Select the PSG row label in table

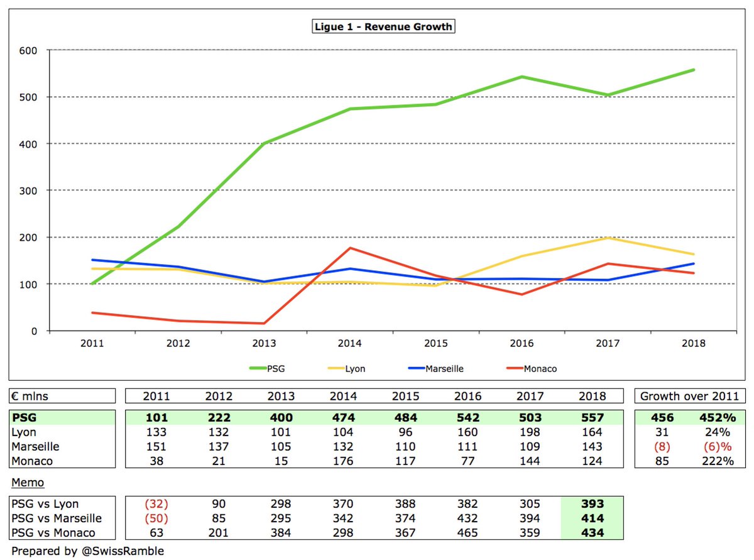coord(23,417)
